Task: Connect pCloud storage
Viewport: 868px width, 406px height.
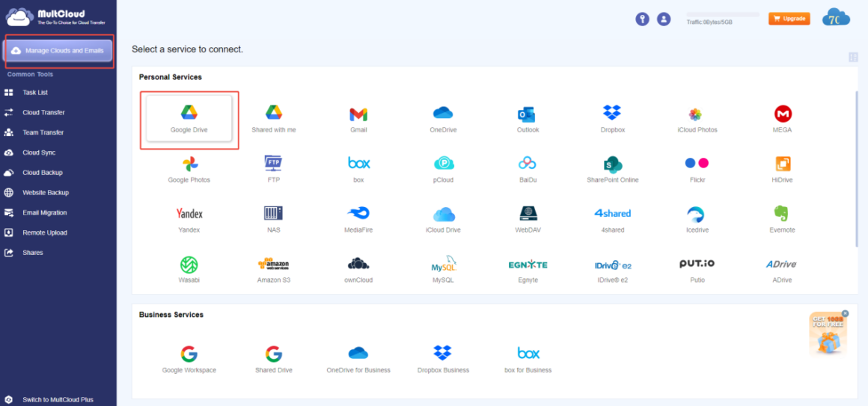Action: (x=443, y=169)
